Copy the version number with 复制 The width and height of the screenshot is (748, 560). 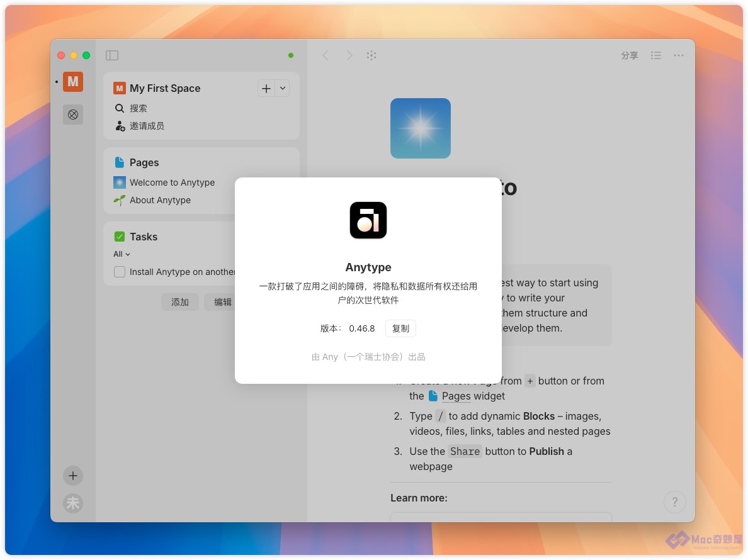[x=400, y=328]
